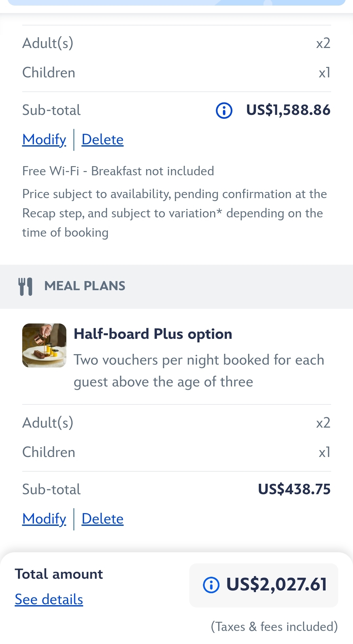The image size is (353, 644).
Task: Tap the US$438.75 meal plan sub-total
Action: (294, 489)
